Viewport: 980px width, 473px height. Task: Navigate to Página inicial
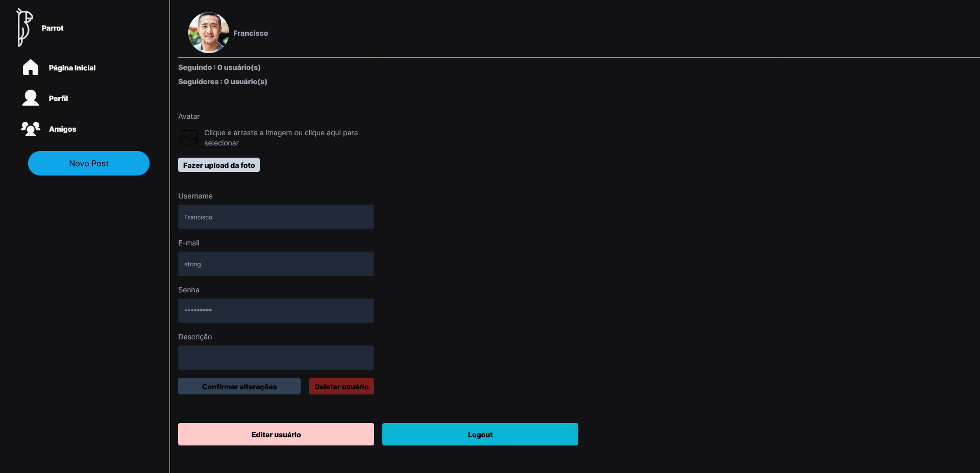pyautogui.click(x=72, y=67)
